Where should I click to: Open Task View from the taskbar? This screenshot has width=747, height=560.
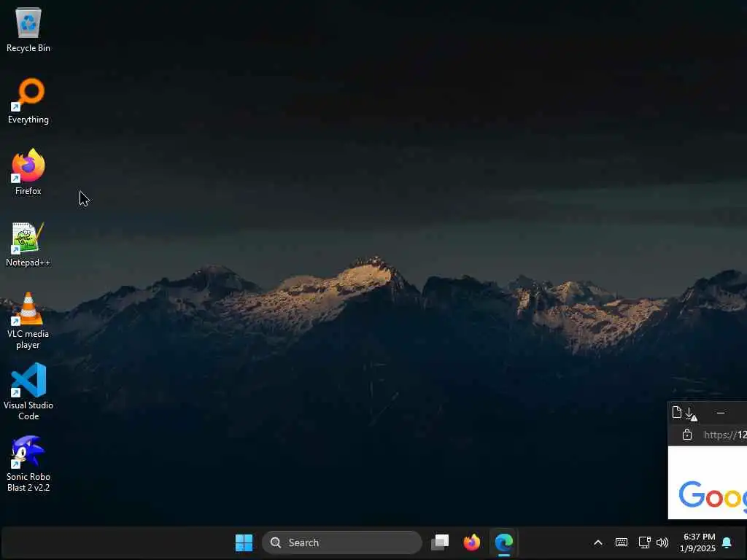coord(440,542)
